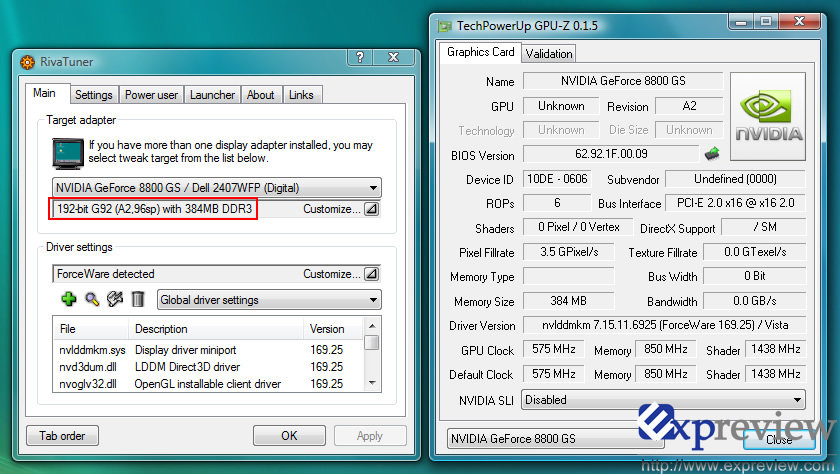Click the Description column header
The width and height of the screenshot is (840, 474).
[216, 329]
